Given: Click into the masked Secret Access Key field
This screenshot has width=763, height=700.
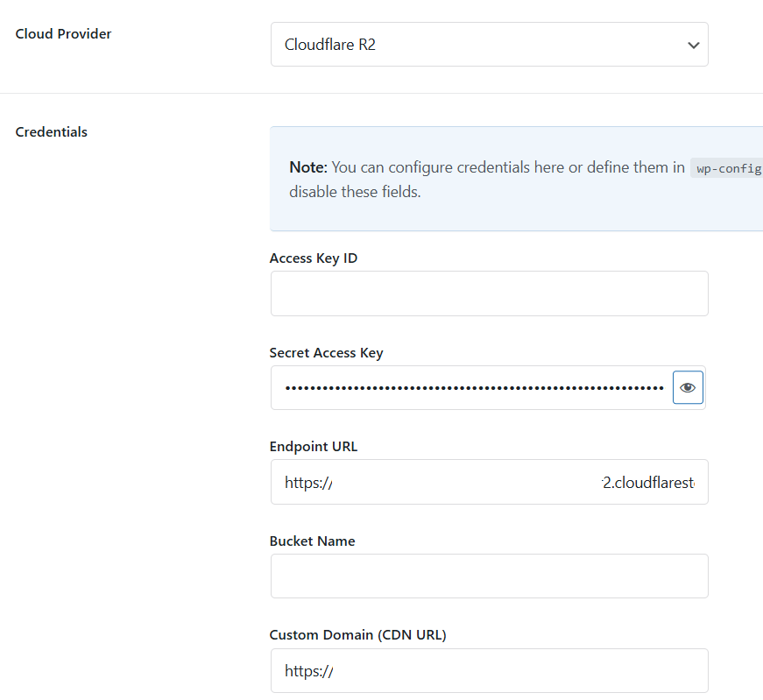Looking at the screenshot, I should 473,387.
